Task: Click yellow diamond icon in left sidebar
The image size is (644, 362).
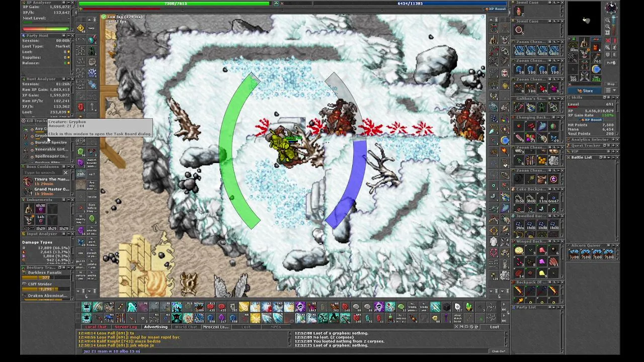Action: 81,29
